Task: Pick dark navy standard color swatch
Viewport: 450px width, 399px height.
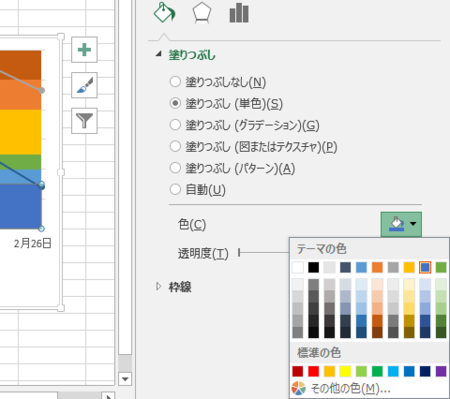Action: click(x=425, y=371)
